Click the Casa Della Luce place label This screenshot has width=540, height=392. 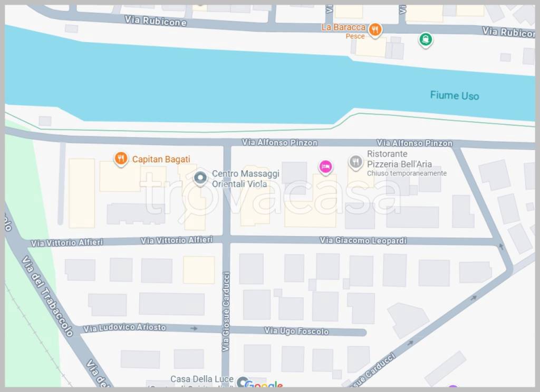click(202, 379)
